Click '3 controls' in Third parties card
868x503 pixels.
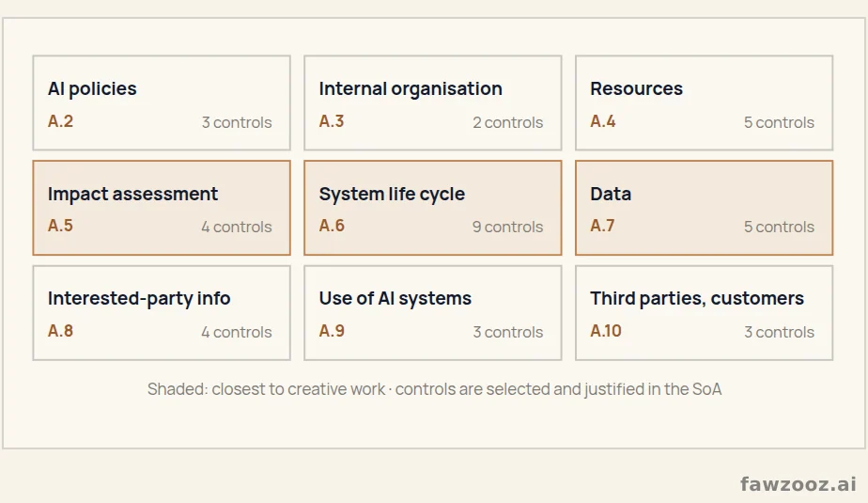(780, 332)
